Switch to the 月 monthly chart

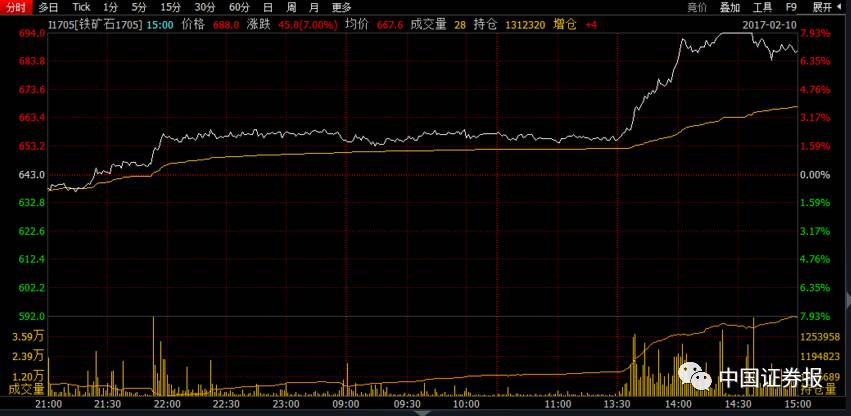click(314, 7)
